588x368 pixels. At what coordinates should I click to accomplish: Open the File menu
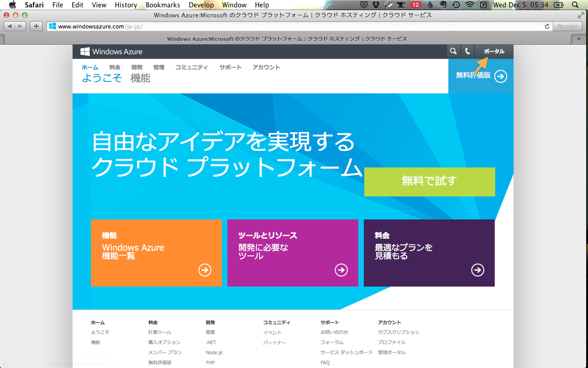point(58,5)
